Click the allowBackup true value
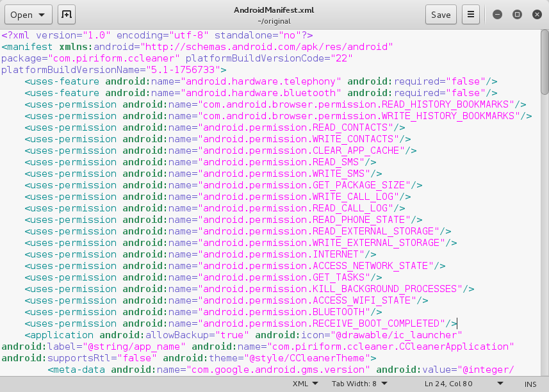The height and width of the screenshot is (392, 549). [232, 336]
